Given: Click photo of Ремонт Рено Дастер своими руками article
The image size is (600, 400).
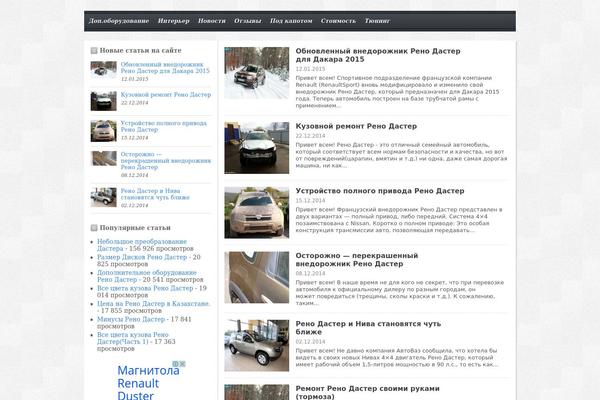Looking at the screenshot, I should pos(257,392).
